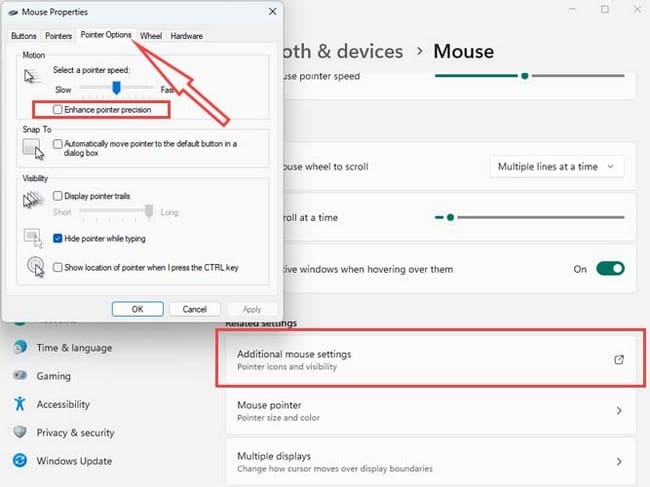The height and width of the screenshot is (487, 650).
Task: Expand the Multiple displays chevron
Action: (618, 461)
